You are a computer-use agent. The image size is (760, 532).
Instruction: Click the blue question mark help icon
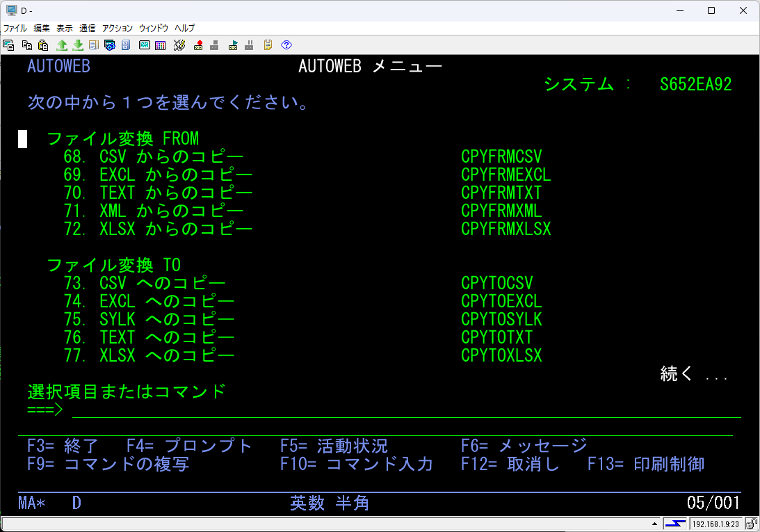(x=286, y=45)
